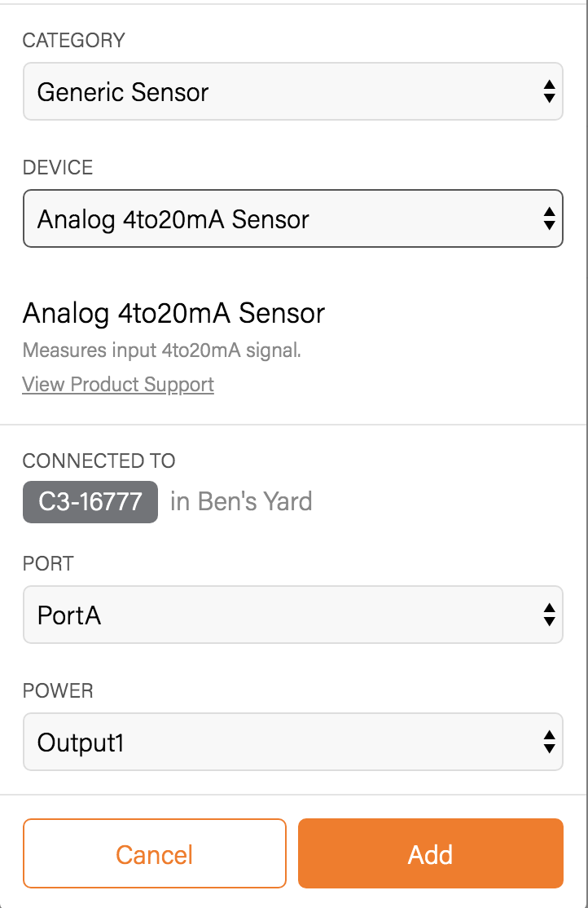Click the CATEGORY field label
Screen dimensions: 588x908
tap(74, 41)
